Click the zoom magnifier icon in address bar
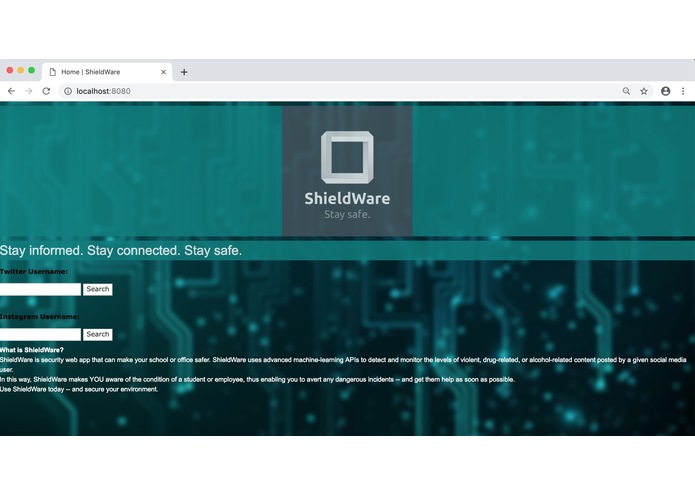Screen dimensions: 695x494 pos(626,91)
